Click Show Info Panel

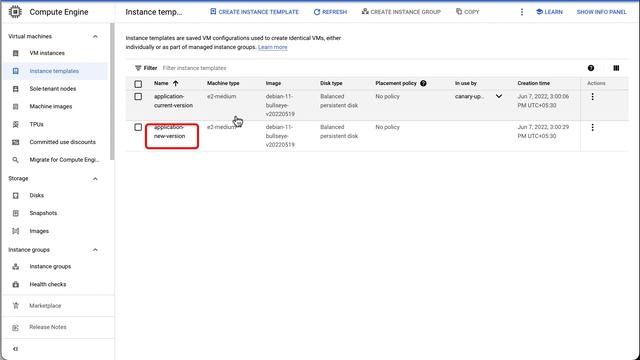601,12
